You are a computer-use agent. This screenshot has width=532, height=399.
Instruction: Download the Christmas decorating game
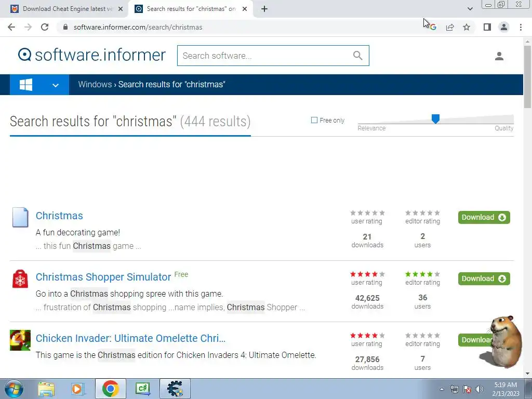(484, 218)
